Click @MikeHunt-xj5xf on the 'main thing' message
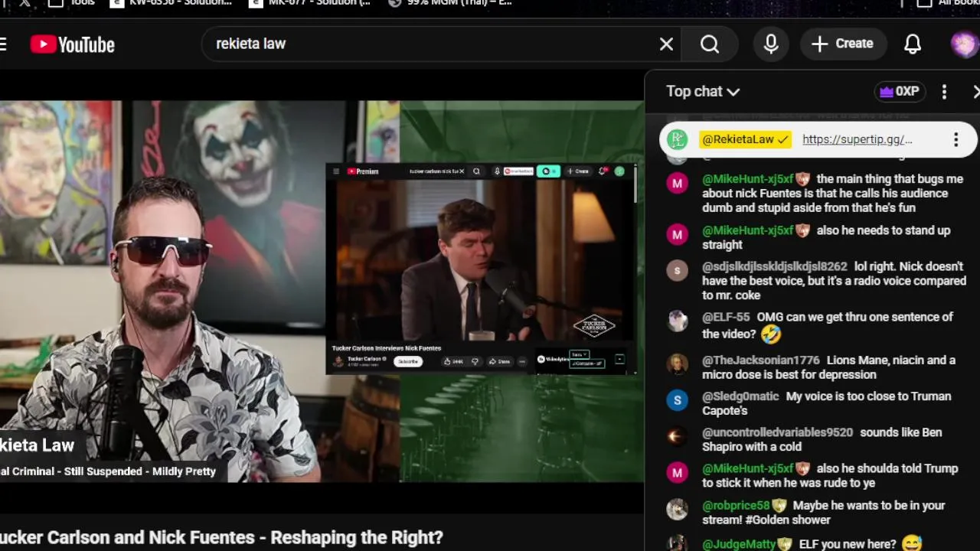The width and height of the screenshot is (980, 551). [x=748, y=179]
